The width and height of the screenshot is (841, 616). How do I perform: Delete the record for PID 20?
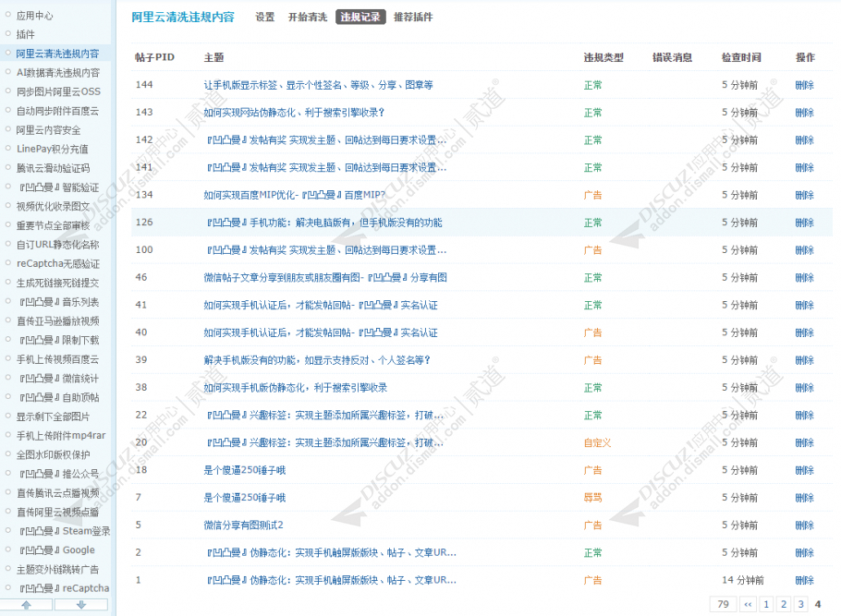pyautogui.click(x=805, y=442)
